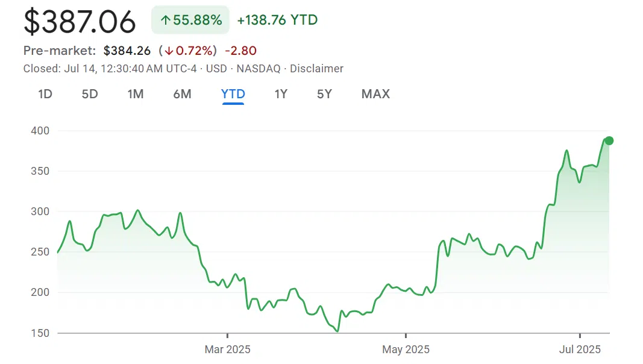Screen dimensions: 643x364
Task: Click the Pre-market label
Action: [60, 51]
